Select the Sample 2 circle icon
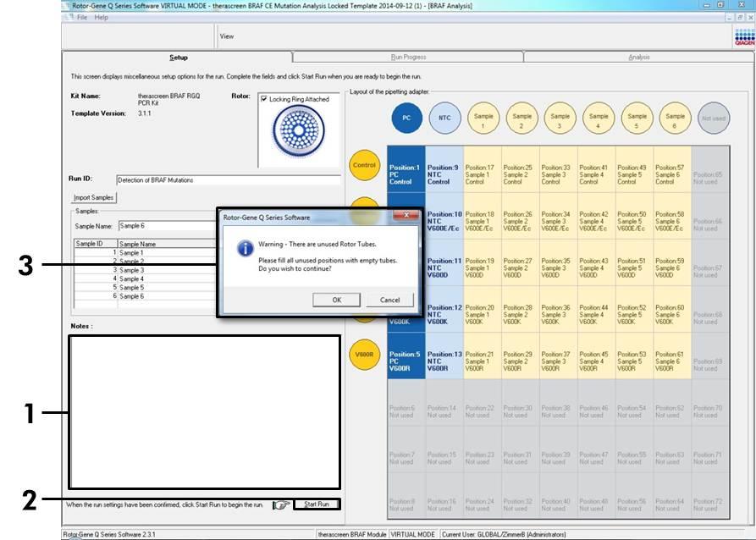This screenshot has height=540, width=756. [x=521, y=118]
